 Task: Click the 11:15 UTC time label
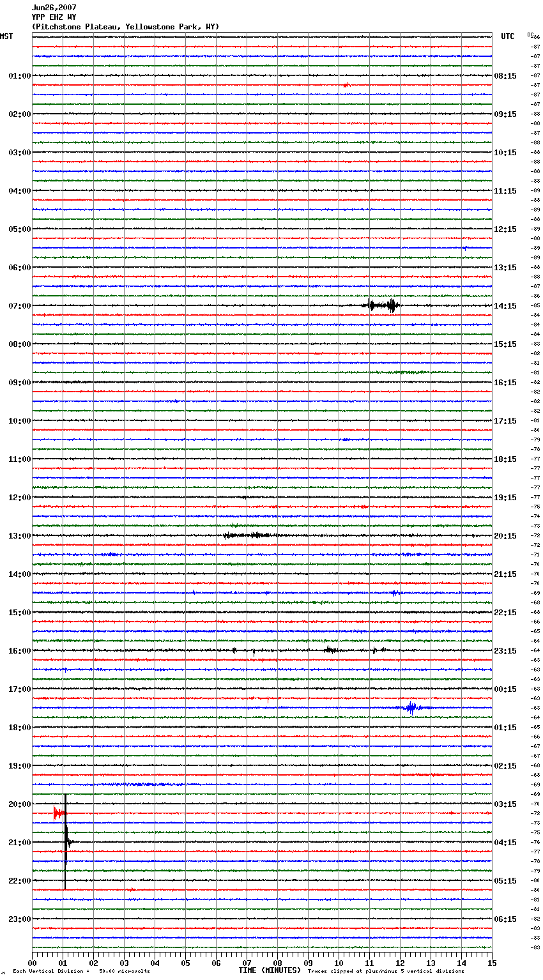[x=505, y=191]
